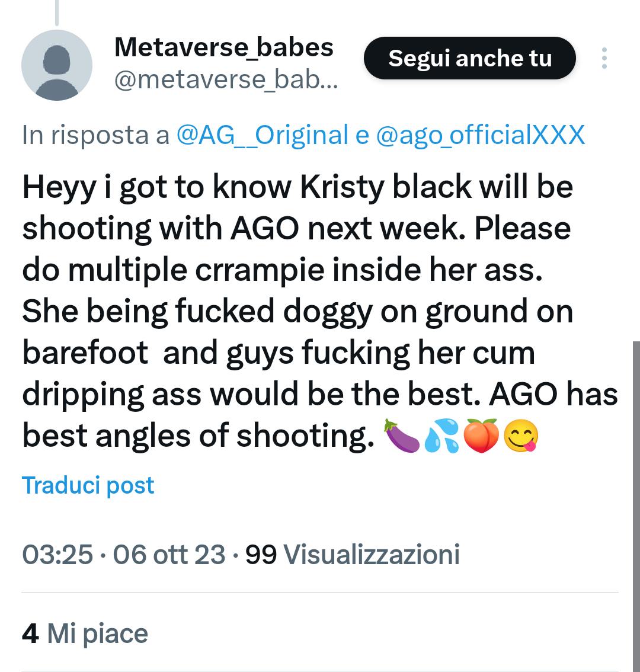Open the 4 Mi piace likes list

[85, 633]
